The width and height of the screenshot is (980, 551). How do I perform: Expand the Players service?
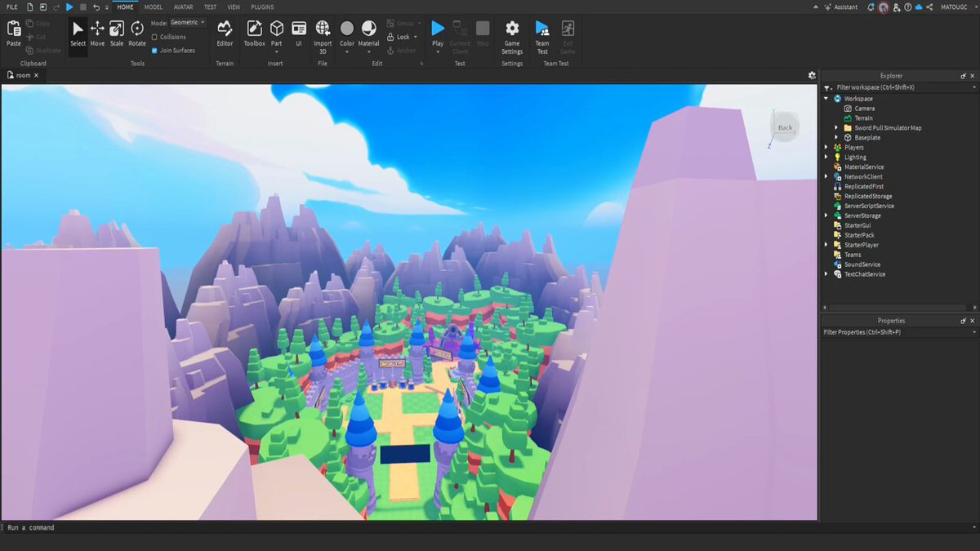[826, 147]
